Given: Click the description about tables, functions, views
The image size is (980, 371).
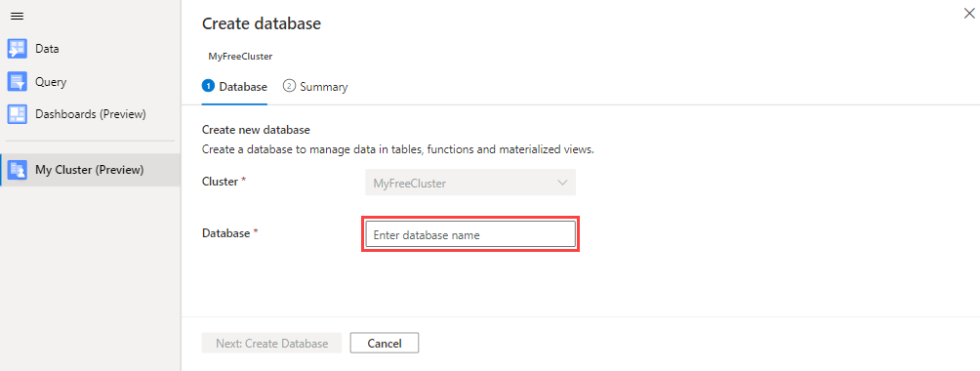Looking at the screenshot, I should coord(397,149).
